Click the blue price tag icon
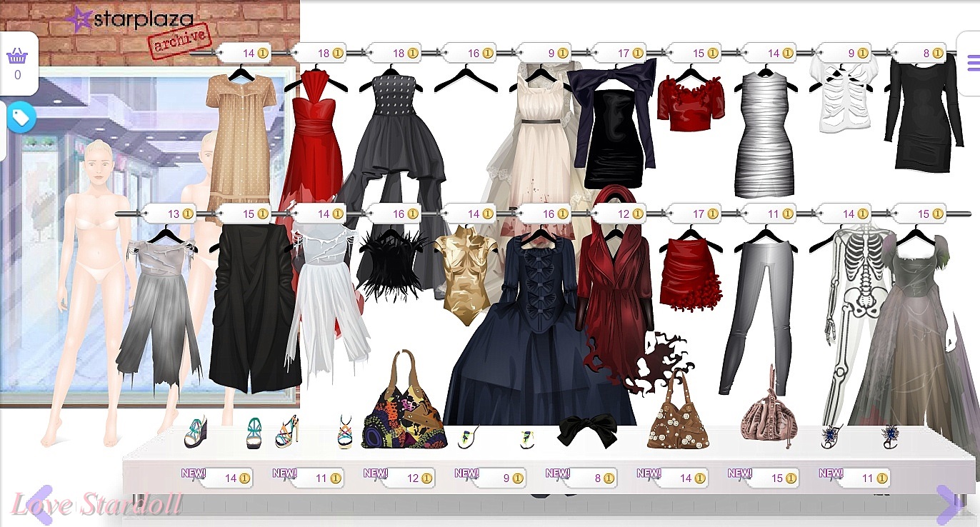Screen dimensions: 980x527 coord(21,118)
